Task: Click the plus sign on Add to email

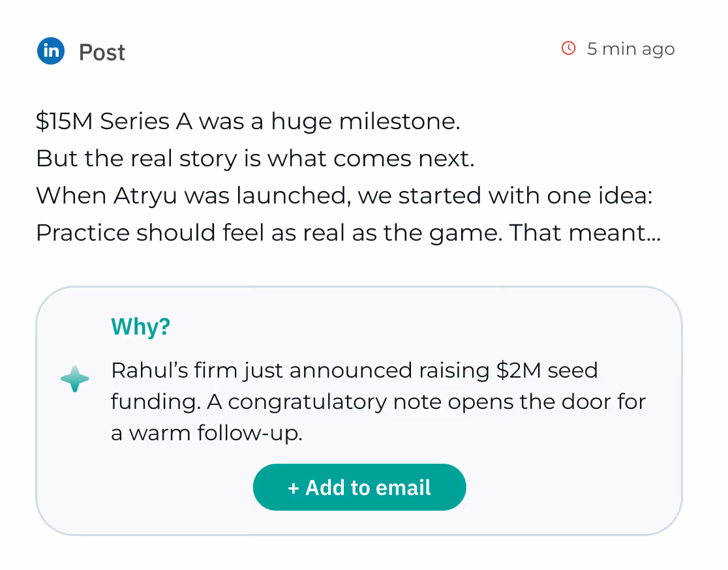Action: pos(293,488)
